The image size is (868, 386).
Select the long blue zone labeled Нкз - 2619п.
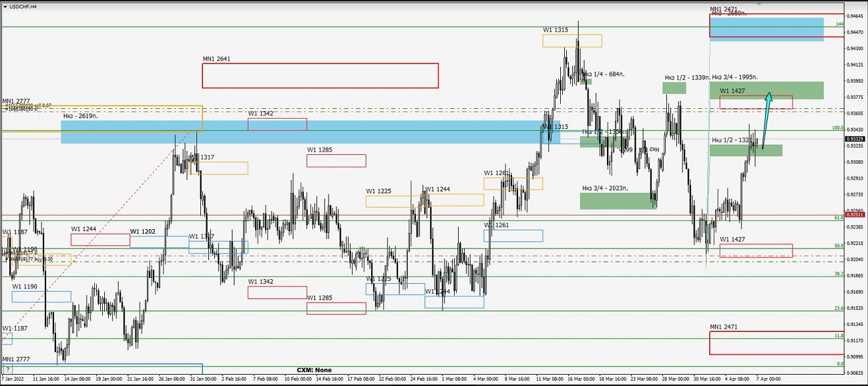(300, 132)
